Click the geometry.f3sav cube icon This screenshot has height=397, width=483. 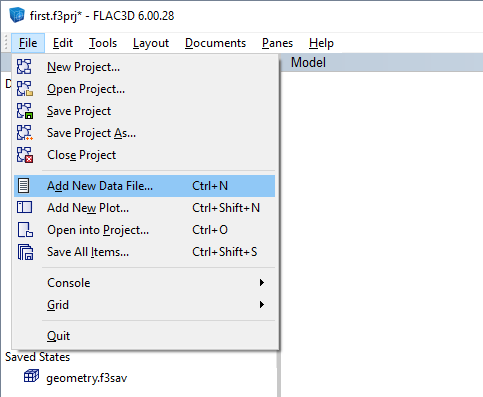click(x=31, y=376)
